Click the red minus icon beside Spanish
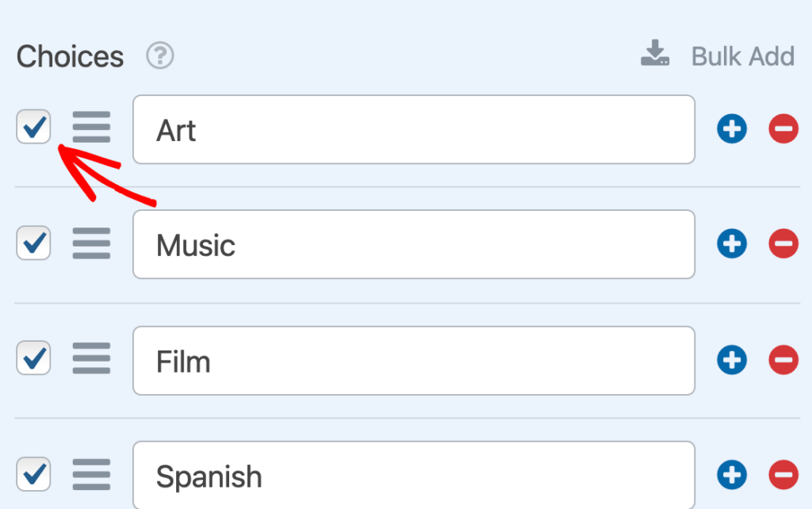 pos(783,474)
